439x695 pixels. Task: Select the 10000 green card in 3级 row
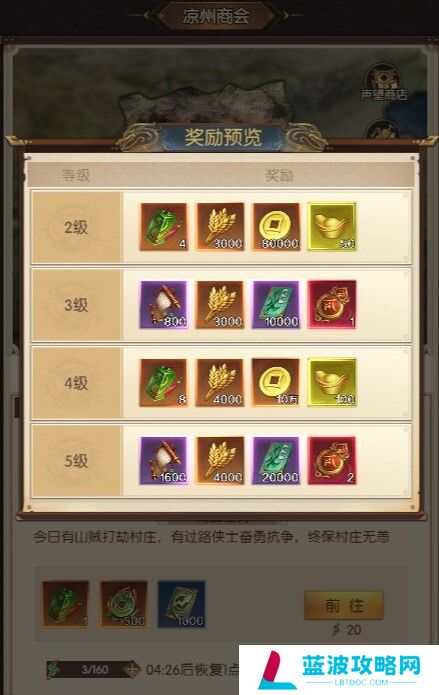tap(276, 305)
